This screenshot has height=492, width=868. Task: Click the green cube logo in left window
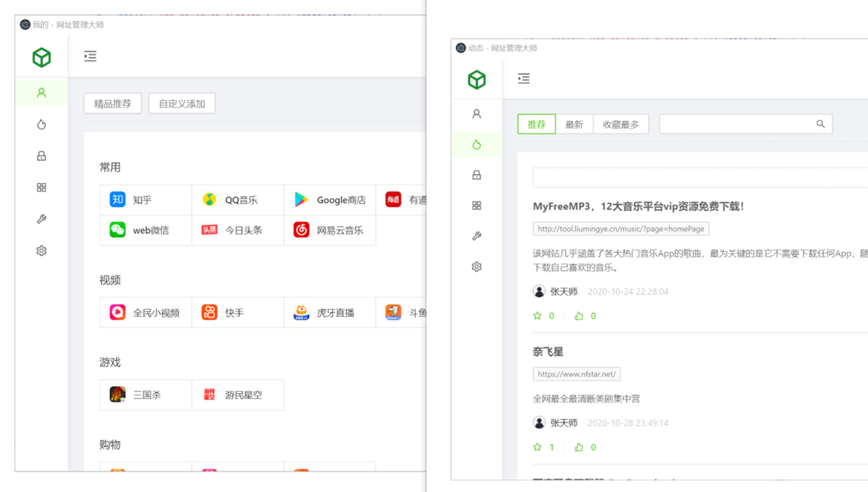click(42, 57)
